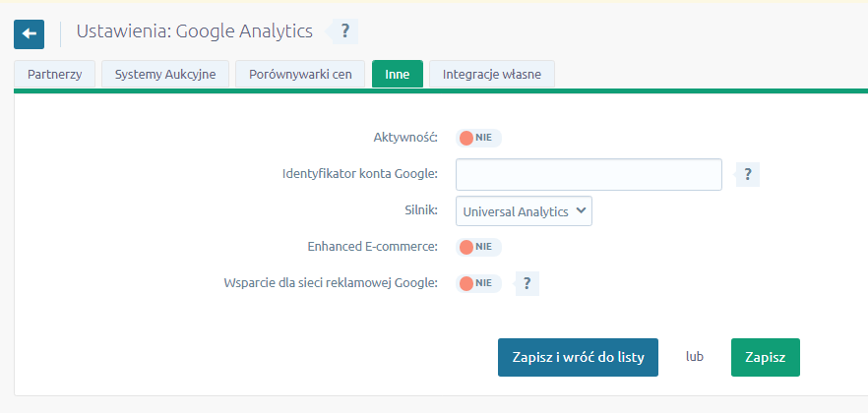Open the Systemy Aukcyjne tab

point(165,75)
